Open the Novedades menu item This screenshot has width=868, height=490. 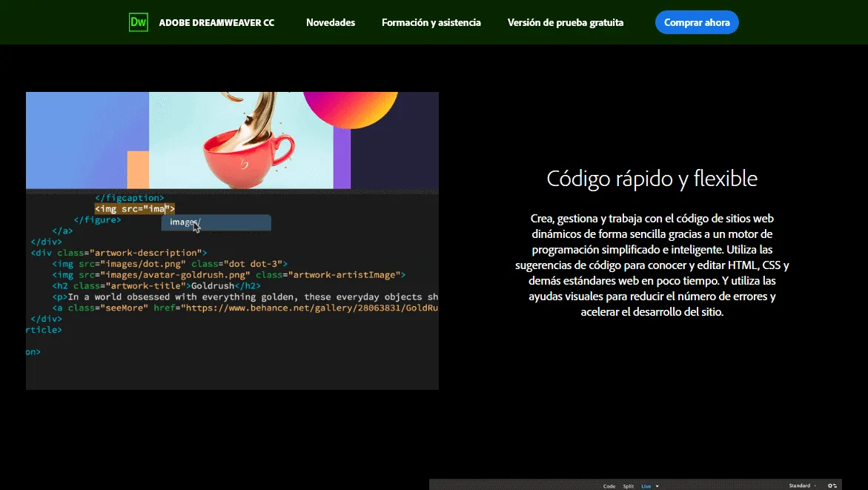coord(331,22)
